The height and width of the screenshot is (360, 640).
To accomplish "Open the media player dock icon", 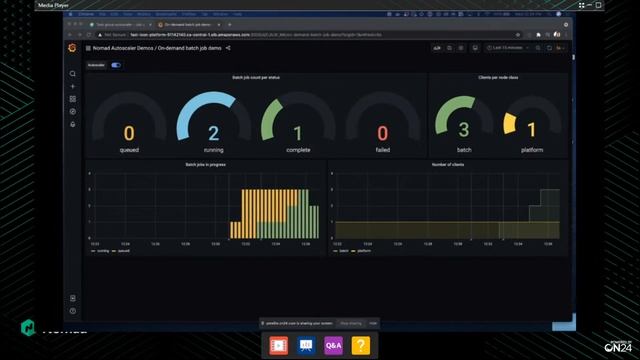I will point(279,345).
